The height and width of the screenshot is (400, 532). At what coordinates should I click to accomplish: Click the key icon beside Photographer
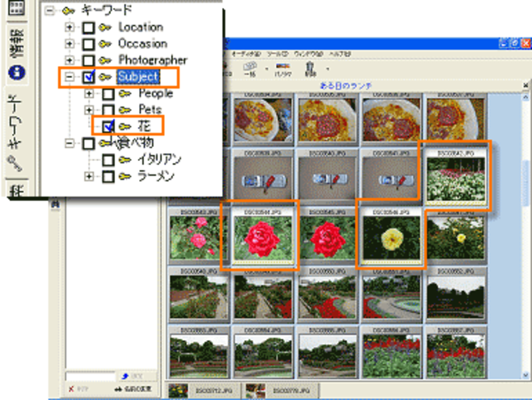[106, 61]
